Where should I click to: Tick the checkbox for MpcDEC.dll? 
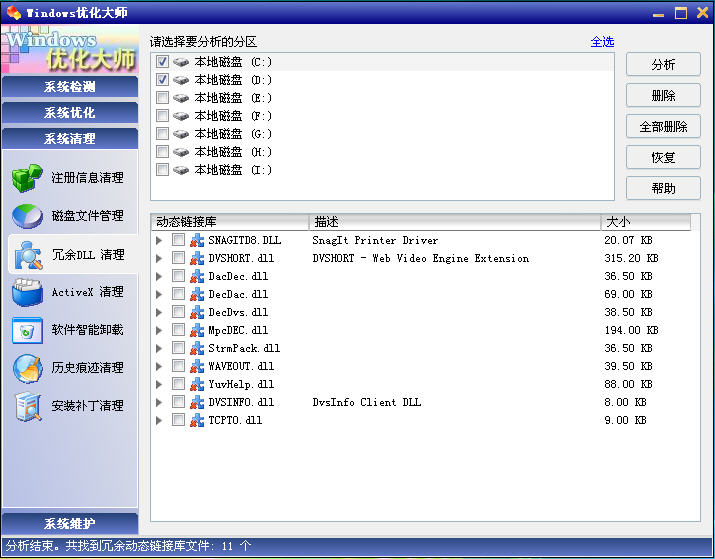(x=178, y=330)
